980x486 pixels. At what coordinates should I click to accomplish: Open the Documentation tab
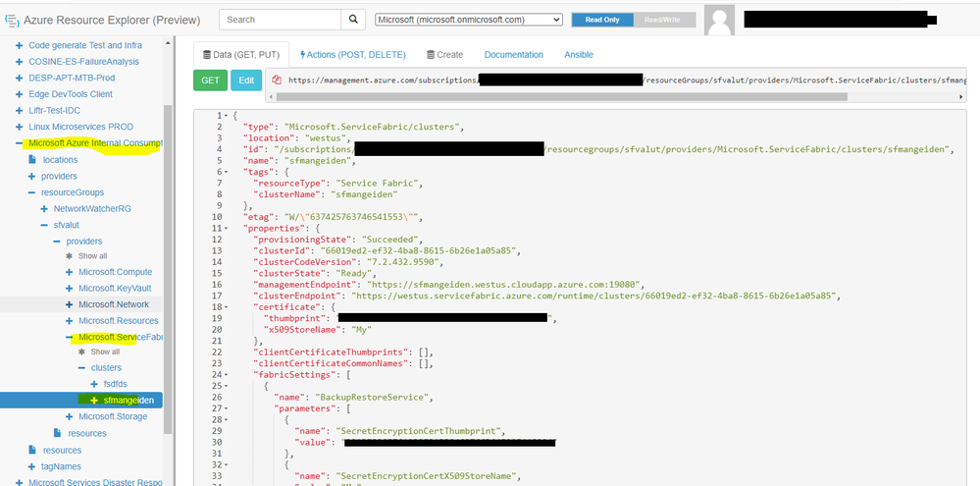(514, 55)
